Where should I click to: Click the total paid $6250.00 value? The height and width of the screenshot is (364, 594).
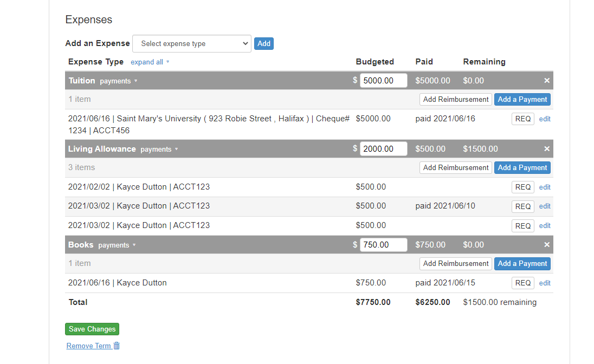tap(432, 302)
